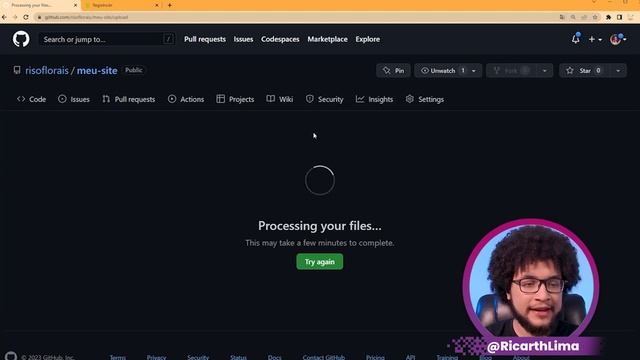640x360 pixels.
Task: Switch to the second browser tab
Action: tap(122, 5)
